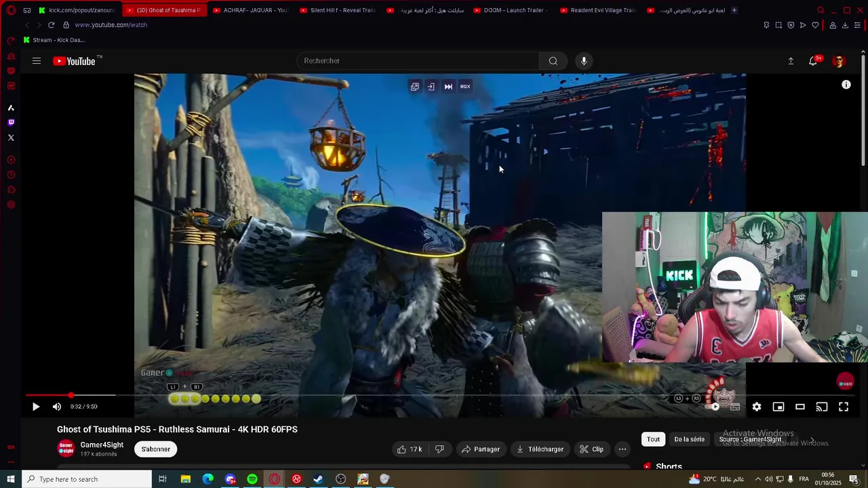Screen dimensions: 868x488
Task: Open browser downloads icon
Action: 845,25
